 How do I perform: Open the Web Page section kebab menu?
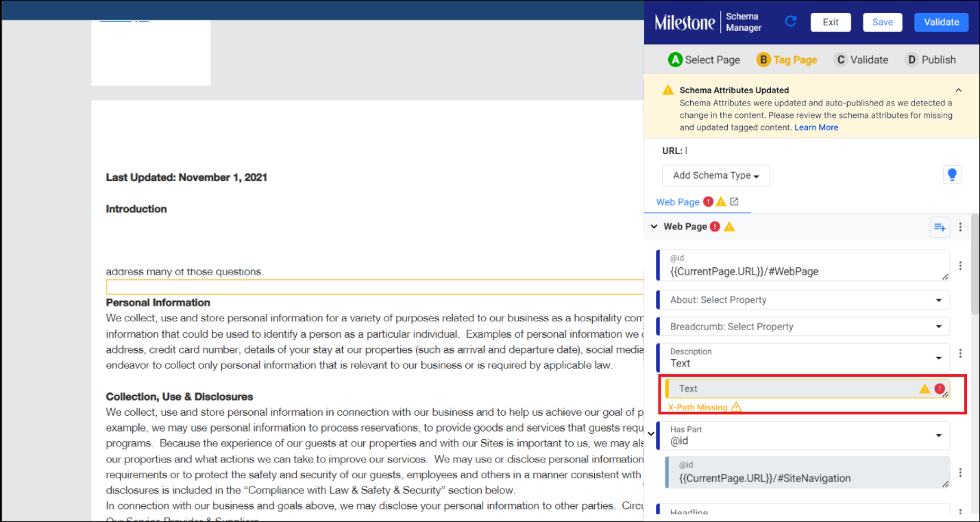(x=960, y=227)
